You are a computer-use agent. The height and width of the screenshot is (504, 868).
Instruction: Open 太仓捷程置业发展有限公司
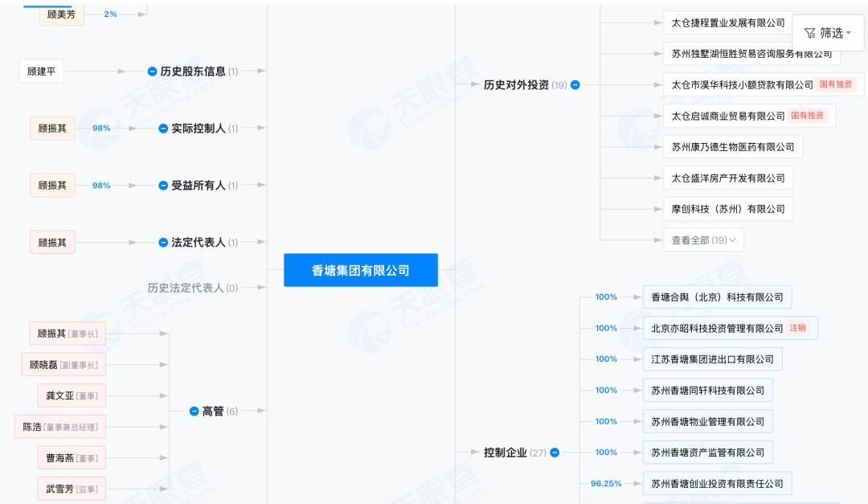tap(728, 23)
